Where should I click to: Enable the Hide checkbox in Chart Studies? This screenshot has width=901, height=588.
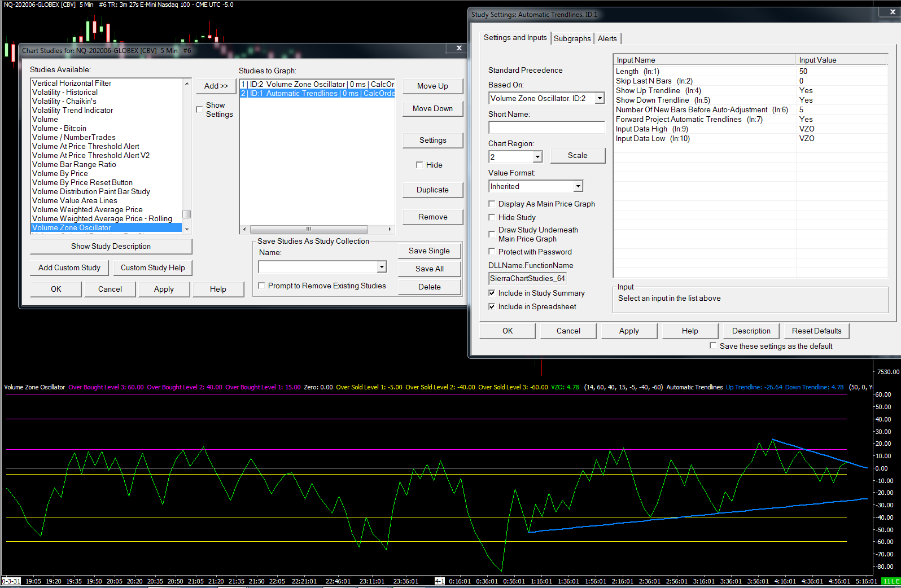point(419,165)
